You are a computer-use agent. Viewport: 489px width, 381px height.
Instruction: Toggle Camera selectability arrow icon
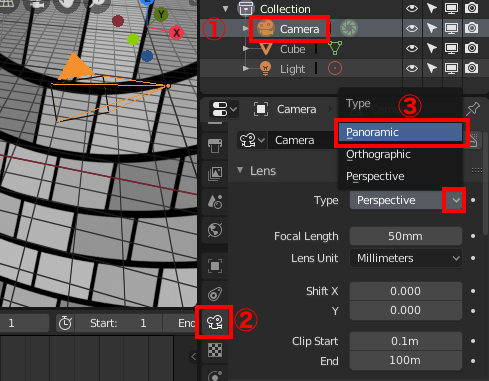point(432,28)
